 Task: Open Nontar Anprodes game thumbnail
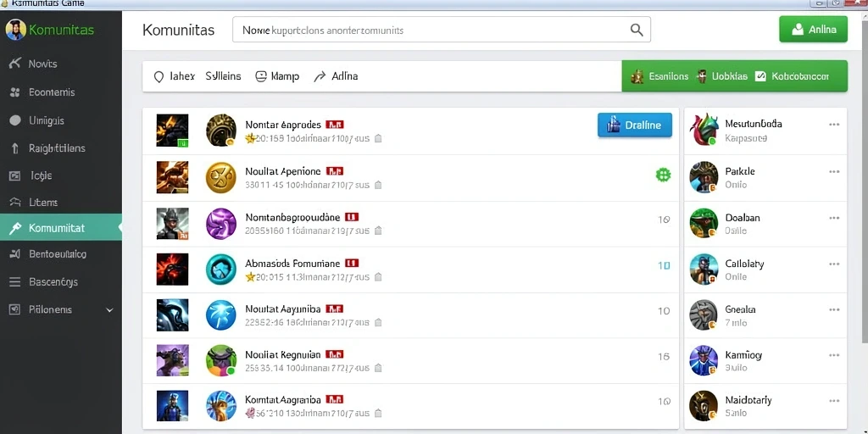coord(172,131)
